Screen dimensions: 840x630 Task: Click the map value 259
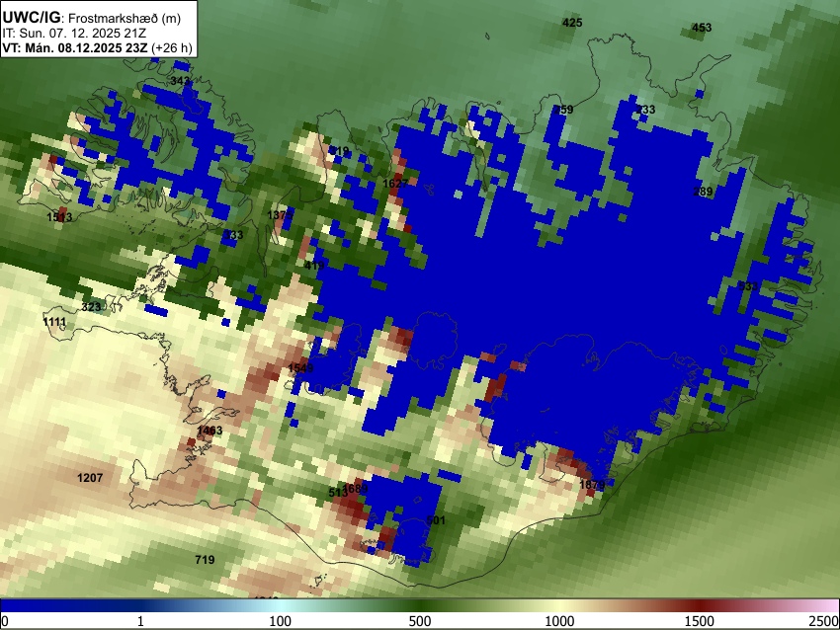(563, 110)
